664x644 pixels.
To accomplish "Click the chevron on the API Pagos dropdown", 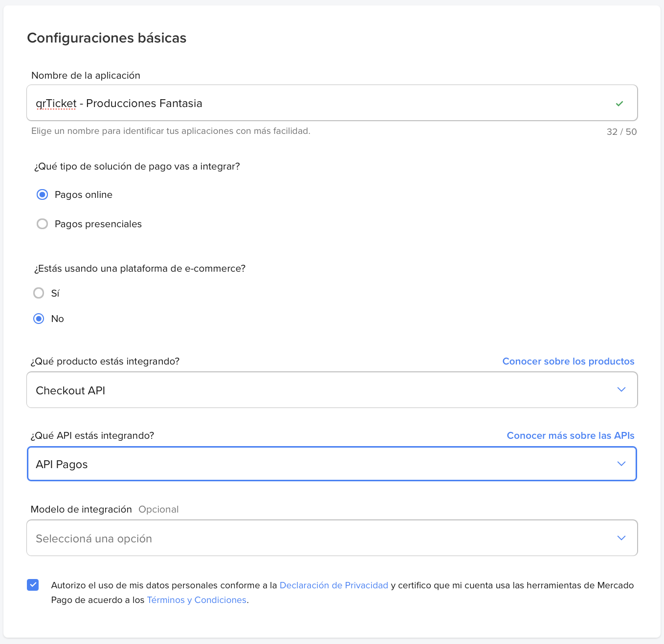I will point(621,463).
